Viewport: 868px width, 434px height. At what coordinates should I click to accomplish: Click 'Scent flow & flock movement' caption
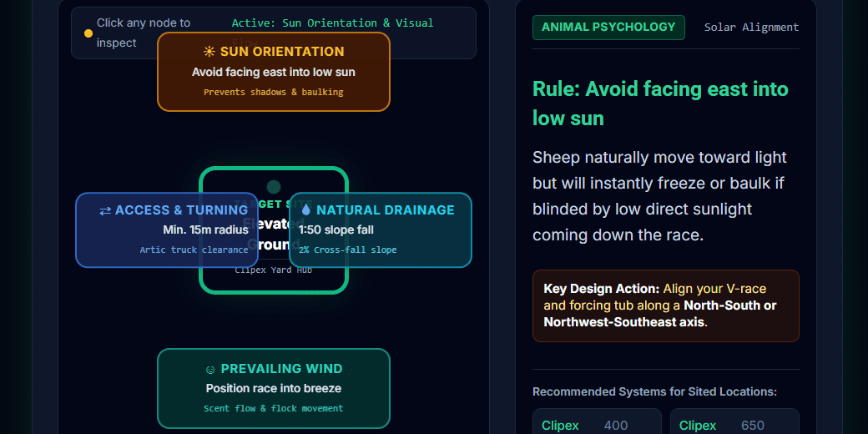click(x=274, y=408)
